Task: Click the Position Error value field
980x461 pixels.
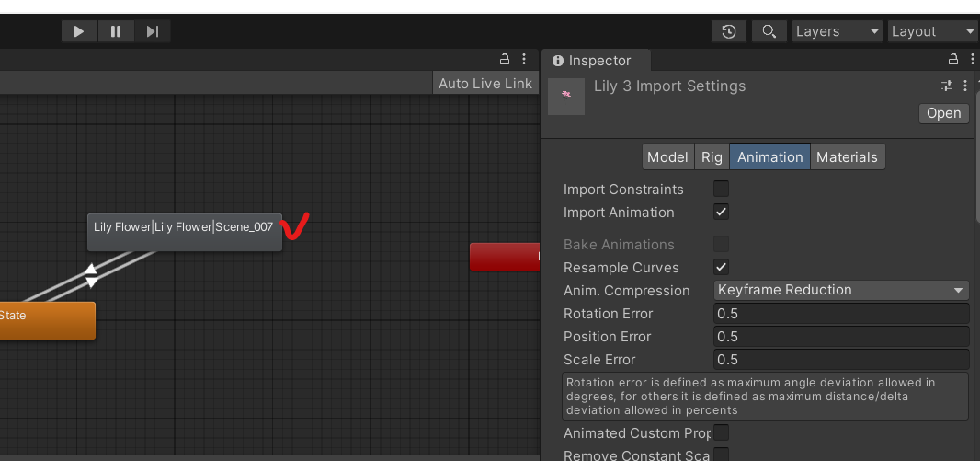Action: (x=841, y=337)
